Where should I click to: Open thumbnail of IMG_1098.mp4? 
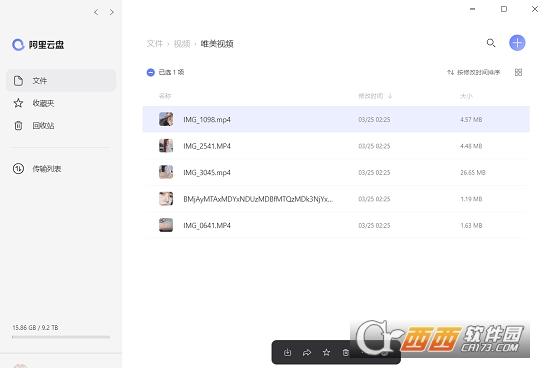point(166,119)
